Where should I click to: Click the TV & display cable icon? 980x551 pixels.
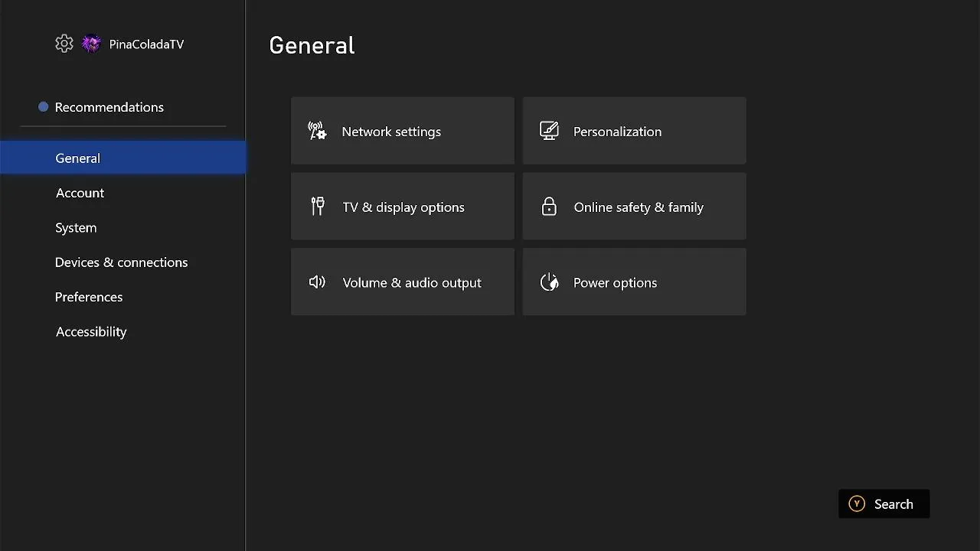click(x=318, y=207)
